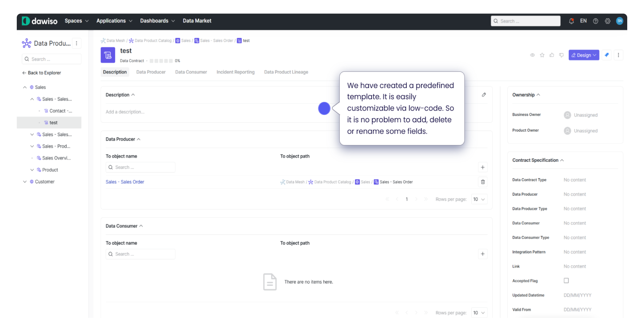Viewport: 644px width, 336px height.
Task: Toggle the Accepted Flag checkbox
Action: pyautogui.click(x=566, y=280)
